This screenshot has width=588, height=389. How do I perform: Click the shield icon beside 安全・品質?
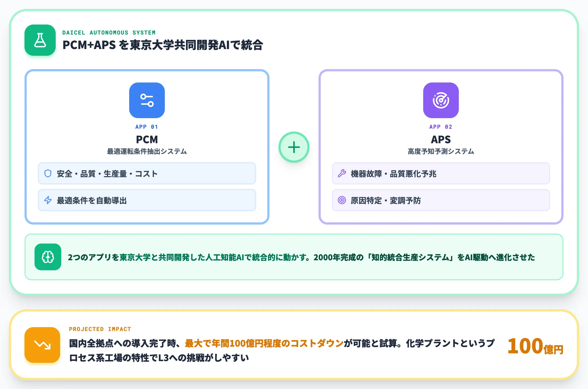point(48,173)
